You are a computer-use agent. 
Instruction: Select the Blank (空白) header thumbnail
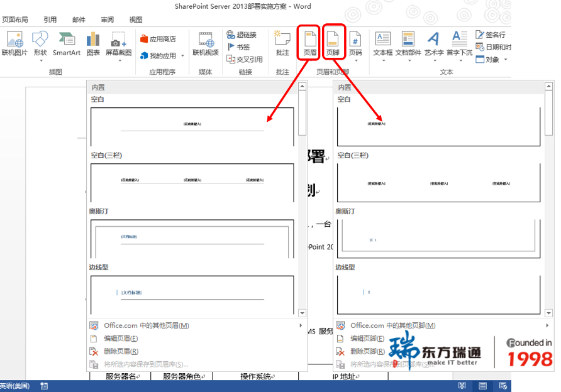192,127
